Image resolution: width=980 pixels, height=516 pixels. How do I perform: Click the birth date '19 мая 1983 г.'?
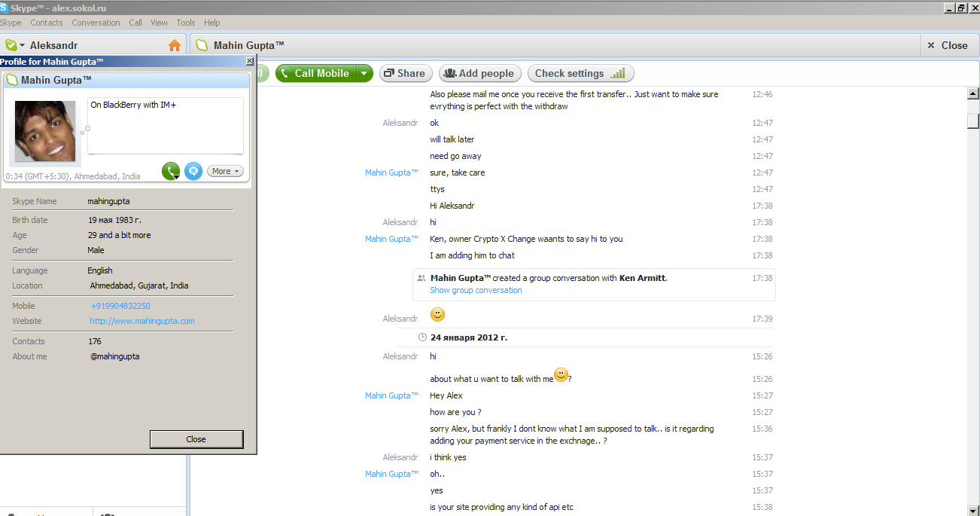[x=114, y=220]
